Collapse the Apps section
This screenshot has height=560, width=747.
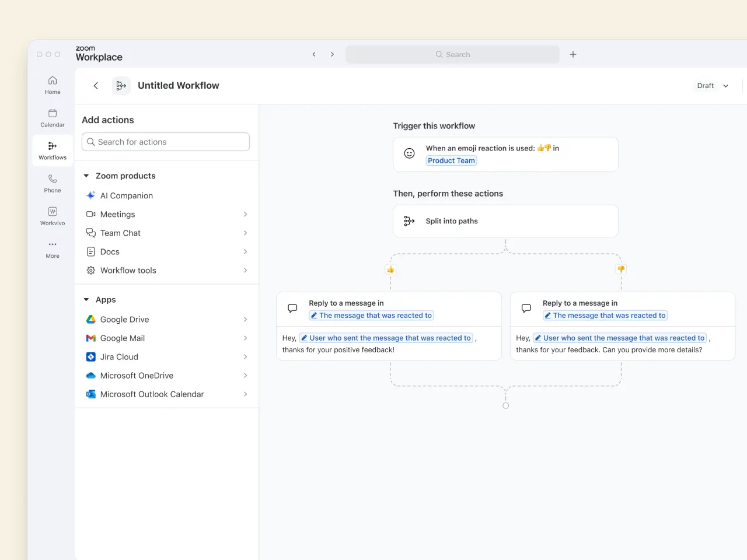click(x=86, y=299)
